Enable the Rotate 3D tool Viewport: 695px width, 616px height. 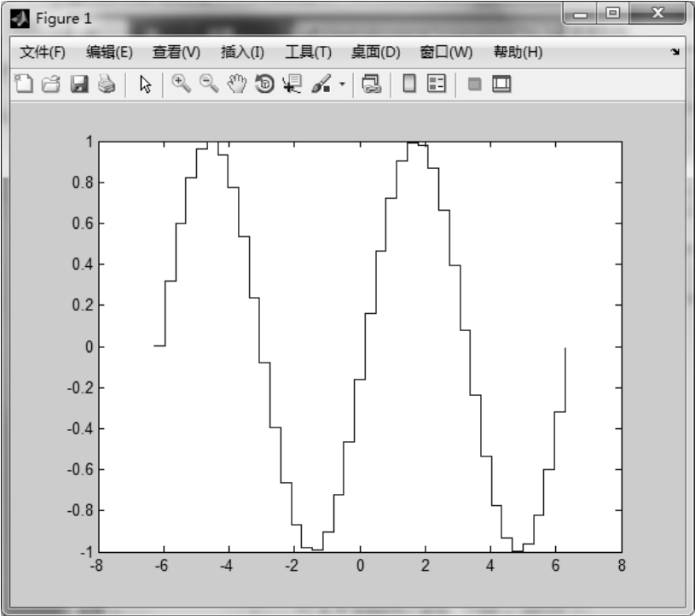pyautogui.click(x=264, y=84)
